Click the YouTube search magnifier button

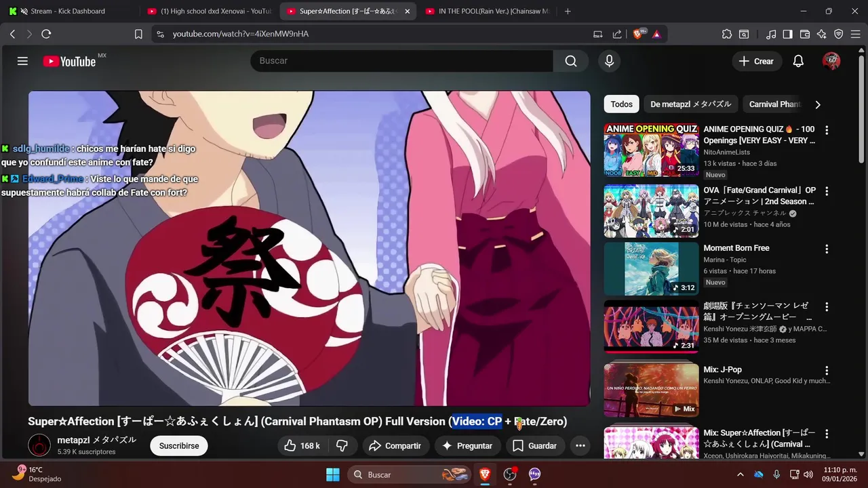click(571, 61)
